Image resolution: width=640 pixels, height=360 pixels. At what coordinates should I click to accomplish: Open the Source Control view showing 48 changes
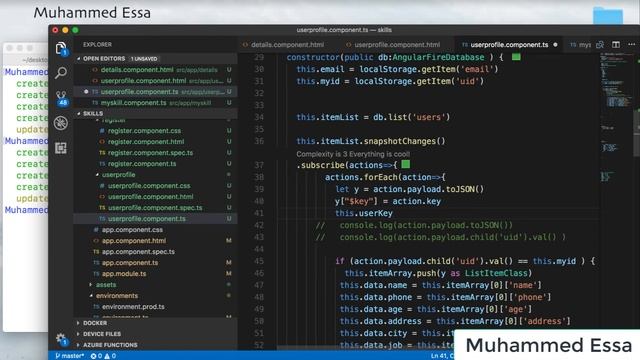(x=61, y=98)
